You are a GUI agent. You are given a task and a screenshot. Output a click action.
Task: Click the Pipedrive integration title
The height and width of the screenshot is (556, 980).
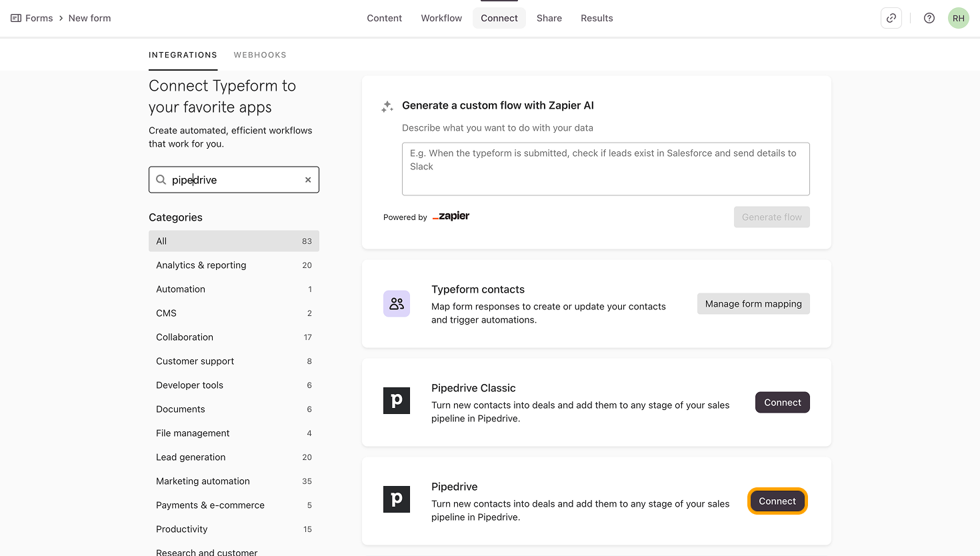point(455,487)
